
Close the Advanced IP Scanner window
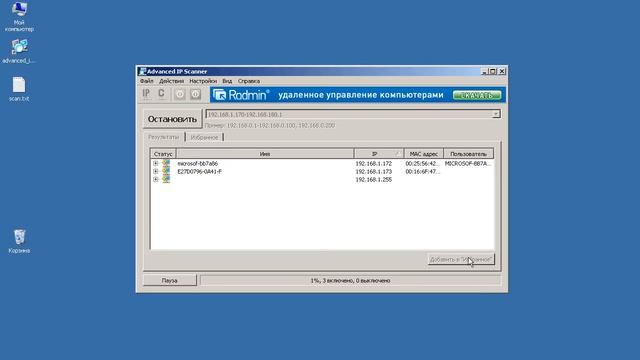tap(502, 71)
